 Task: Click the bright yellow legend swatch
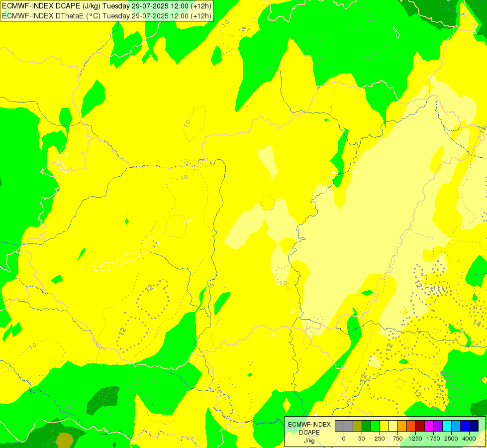(384, 426)
